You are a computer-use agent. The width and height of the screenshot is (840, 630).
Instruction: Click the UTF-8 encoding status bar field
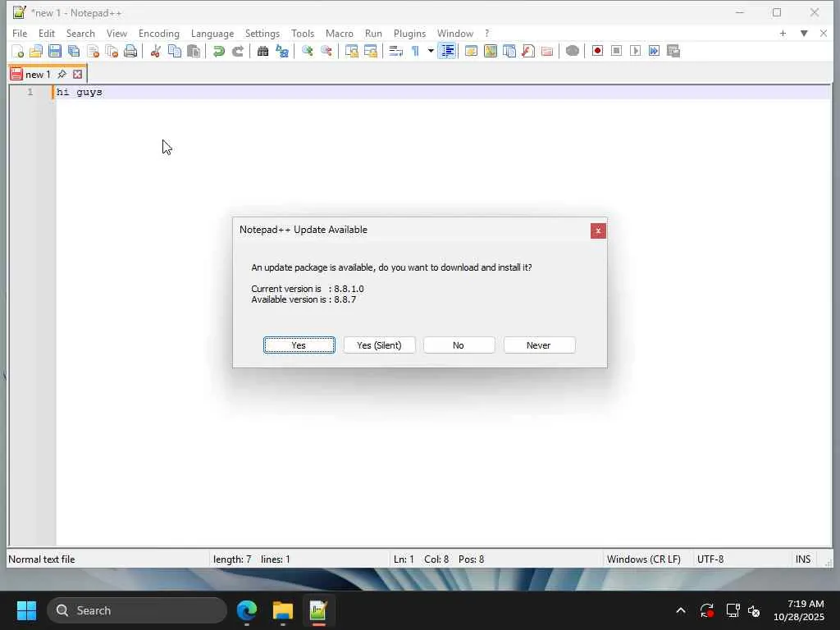tap(710, 559)
